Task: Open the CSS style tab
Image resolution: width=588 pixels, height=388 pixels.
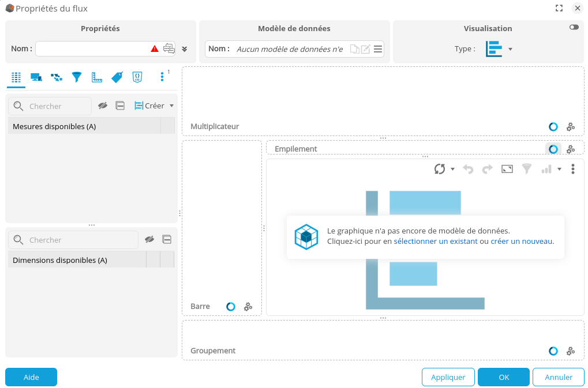Action: tap(137, 77)
